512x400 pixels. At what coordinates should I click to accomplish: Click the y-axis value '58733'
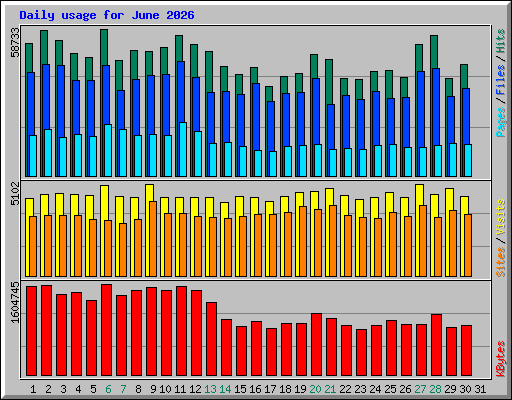[x=15, y=42]
